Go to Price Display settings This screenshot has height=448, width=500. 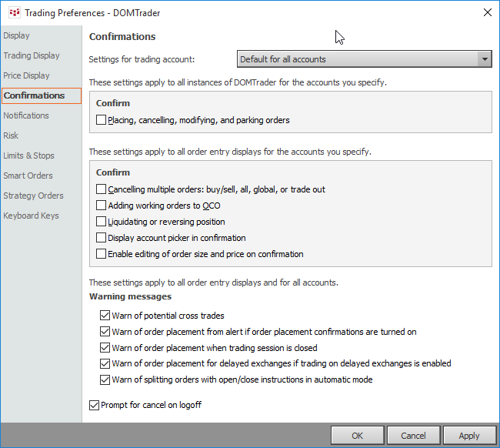point(27,75)
